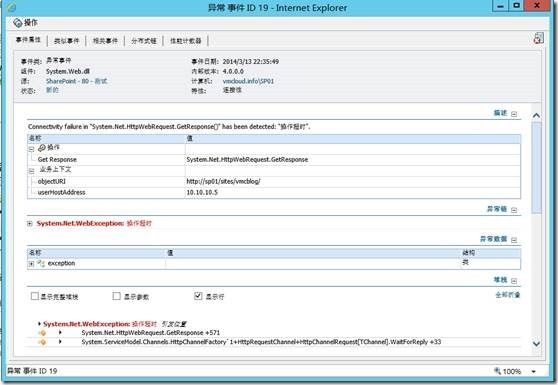
Task: Select the version value 4.0.0.0
Action: (233, 72)
